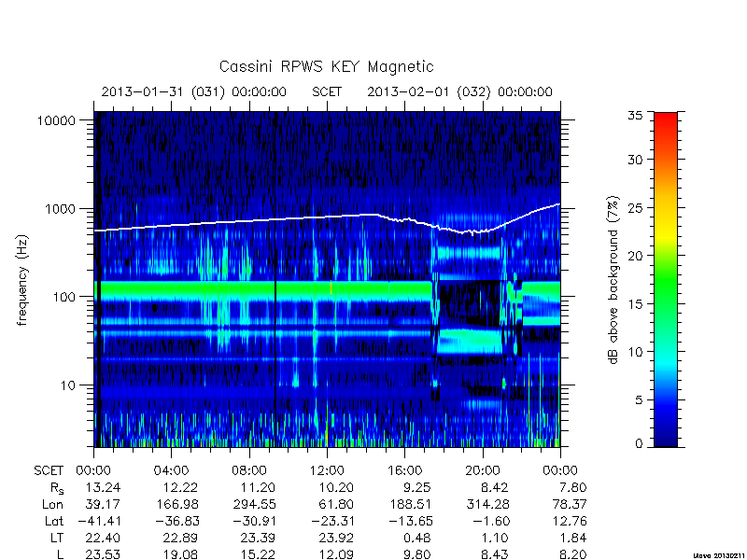The width and height of the screenshot is (747, 560).
Task: Click the 20:00 time axis label
Action: (x=483, y=471)
